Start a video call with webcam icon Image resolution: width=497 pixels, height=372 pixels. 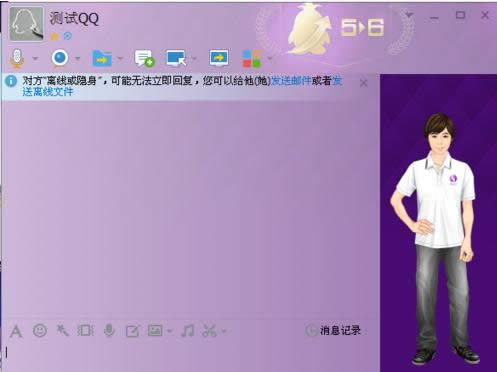(60, 58)
